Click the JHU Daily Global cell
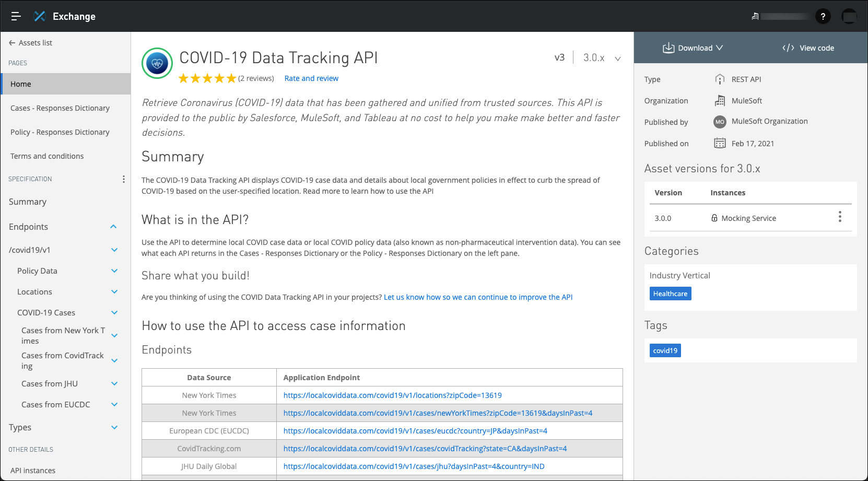Viewport: 868px width, 481px height. (x=209, y=466)
